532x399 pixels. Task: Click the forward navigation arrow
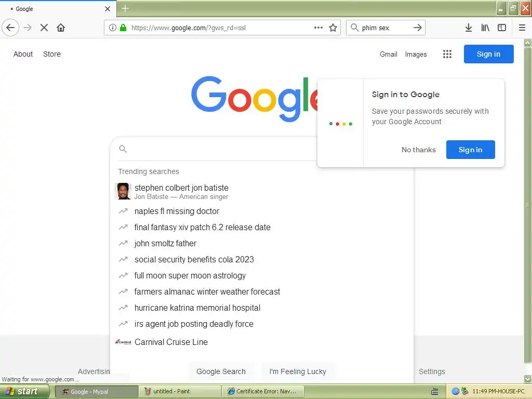[x=28, y=28]
